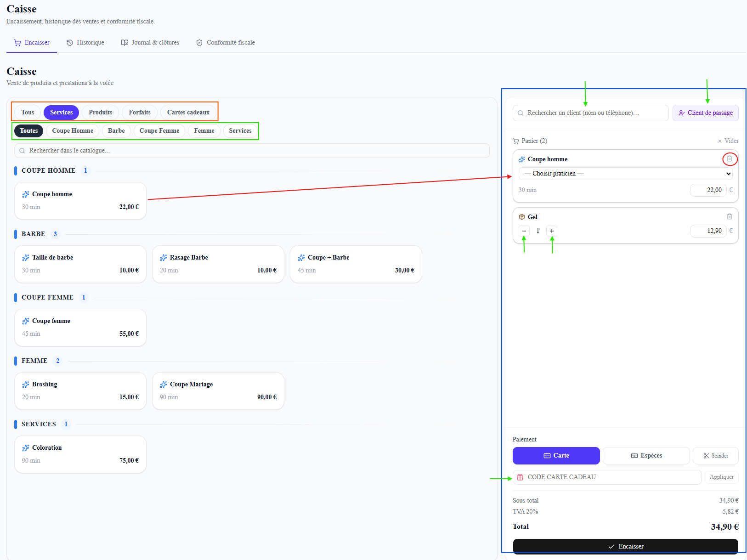Add Coloration service card
The width and height of the screenshot is (747, 560).
pos(80,454)
